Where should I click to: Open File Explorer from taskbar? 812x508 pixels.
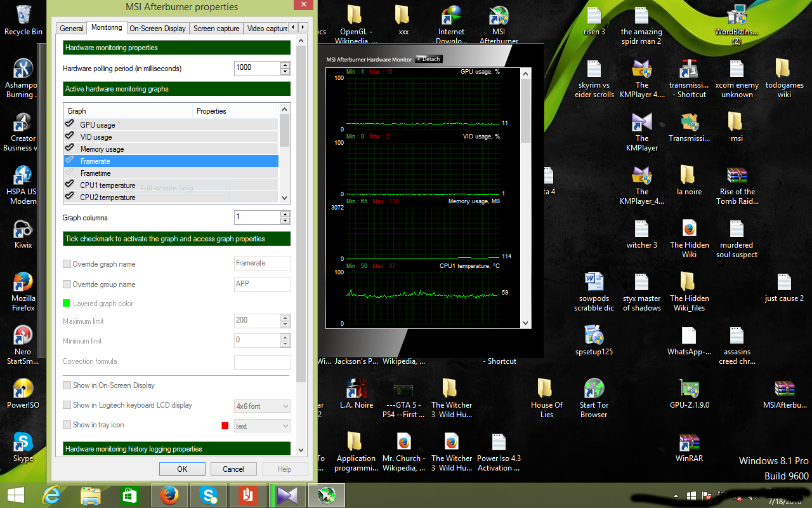coord(91,495)
